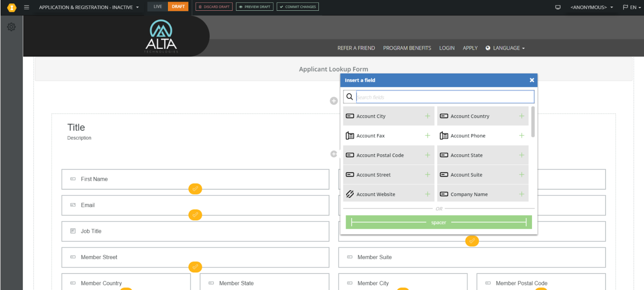Add Account City field with plus
This screenshot has width=644, height=290.
427,116
